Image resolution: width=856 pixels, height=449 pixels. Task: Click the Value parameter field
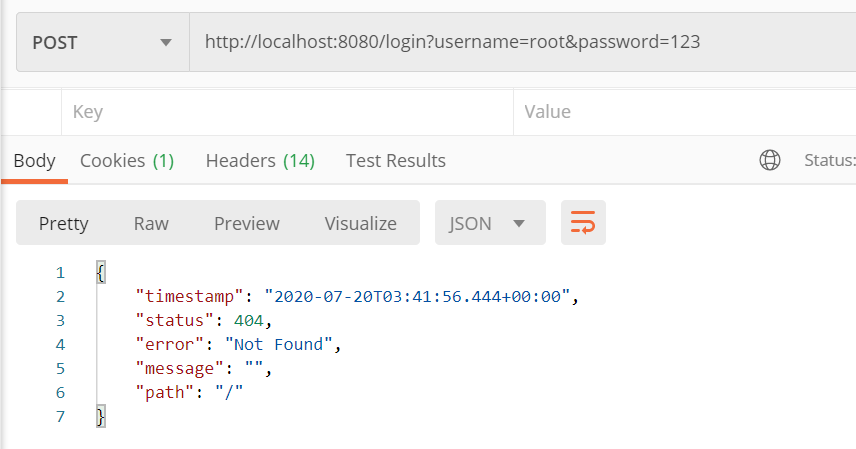pos(685,112)
